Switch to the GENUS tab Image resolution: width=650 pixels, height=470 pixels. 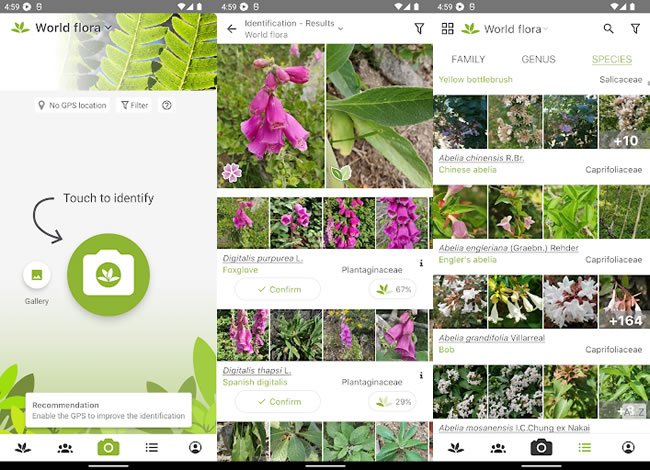[538, 60]
